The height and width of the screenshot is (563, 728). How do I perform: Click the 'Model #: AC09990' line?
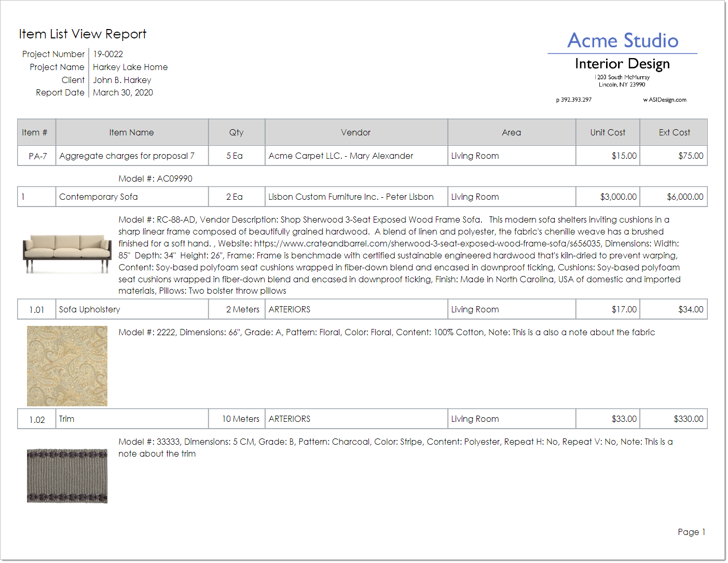click(x=155, y=178)
